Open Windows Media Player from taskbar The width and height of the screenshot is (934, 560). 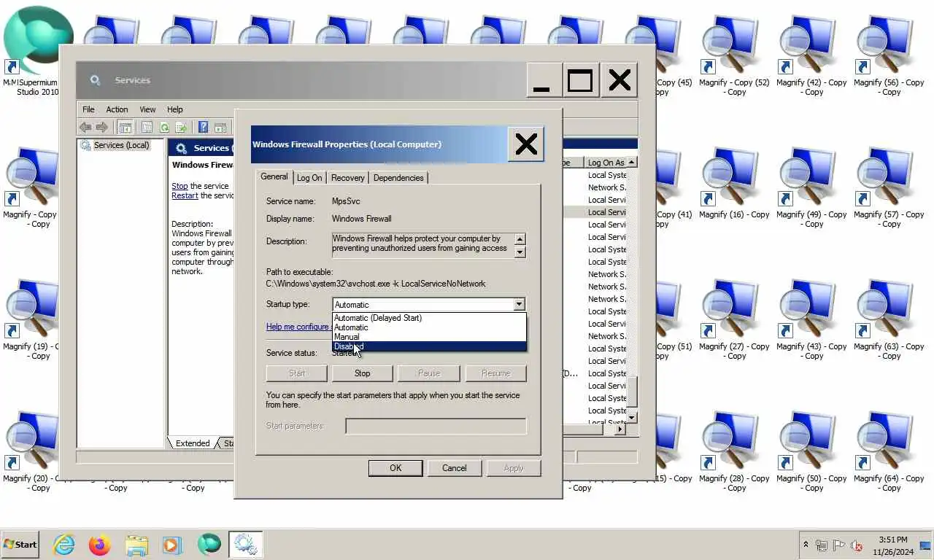171,545
